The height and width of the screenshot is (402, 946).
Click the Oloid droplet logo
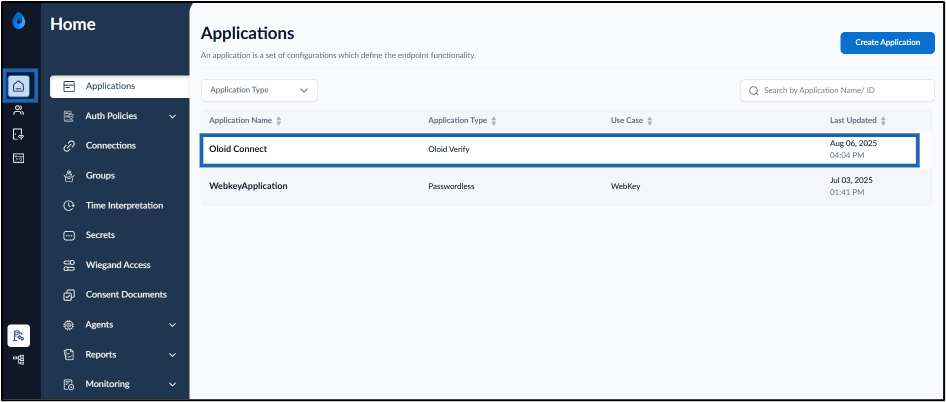pos(19,21)
